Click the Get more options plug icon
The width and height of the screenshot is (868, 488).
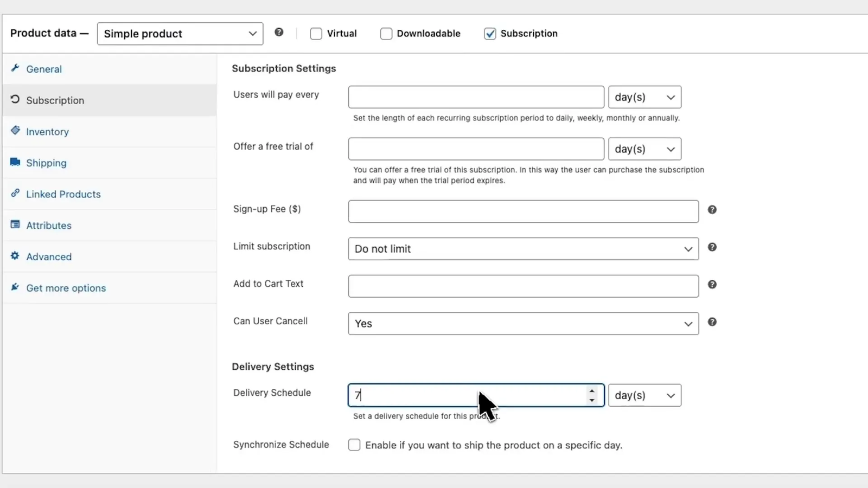(x=15, y=287)
